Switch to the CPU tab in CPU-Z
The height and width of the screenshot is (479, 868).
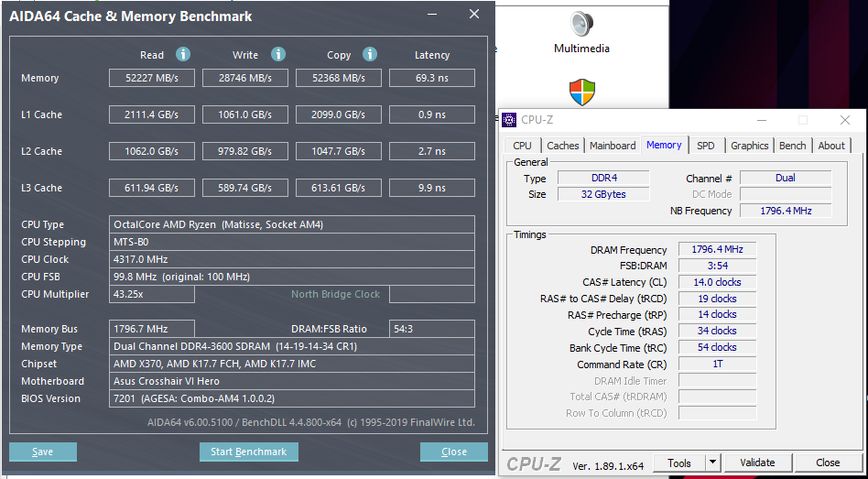pos(522,146)
